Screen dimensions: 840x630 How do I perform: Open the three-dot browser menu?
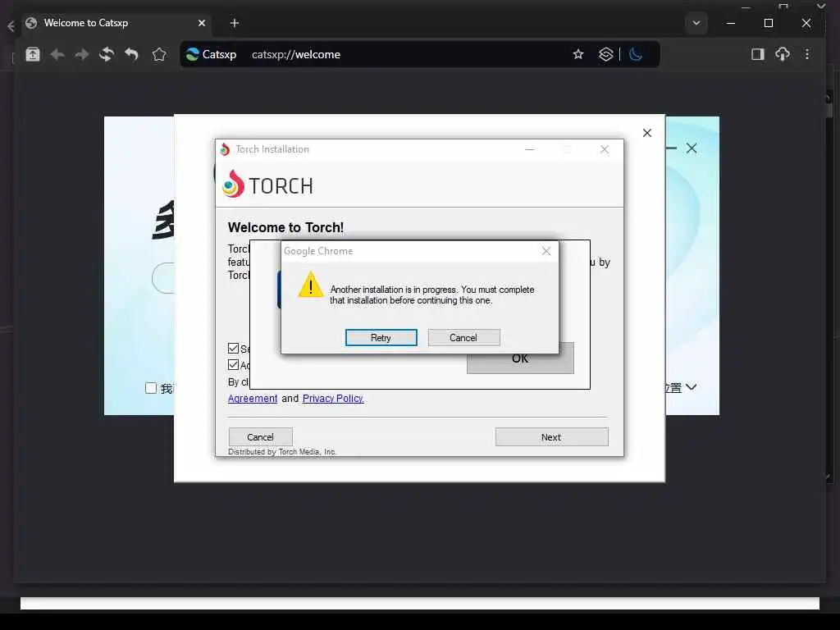[807, 54]
